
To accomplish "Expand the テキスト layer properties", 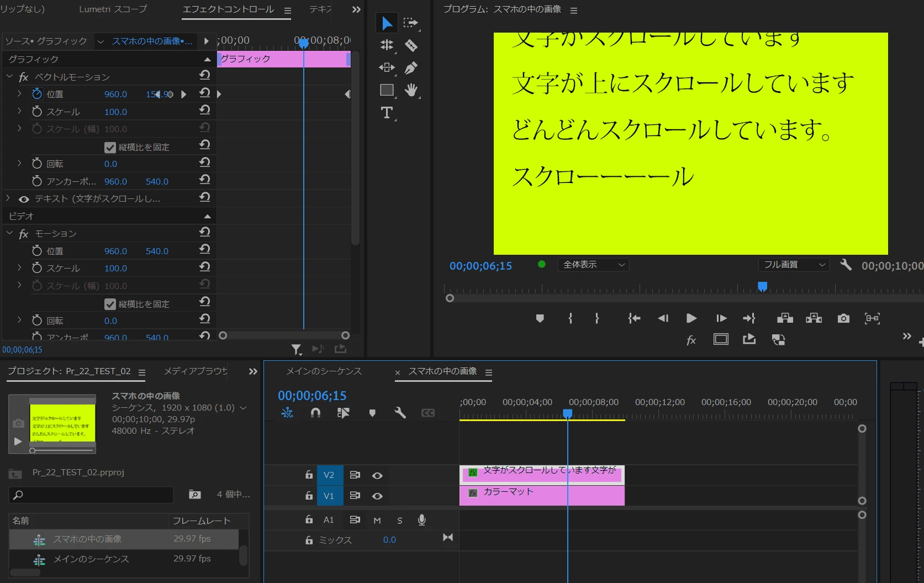I will click(8, 198).
